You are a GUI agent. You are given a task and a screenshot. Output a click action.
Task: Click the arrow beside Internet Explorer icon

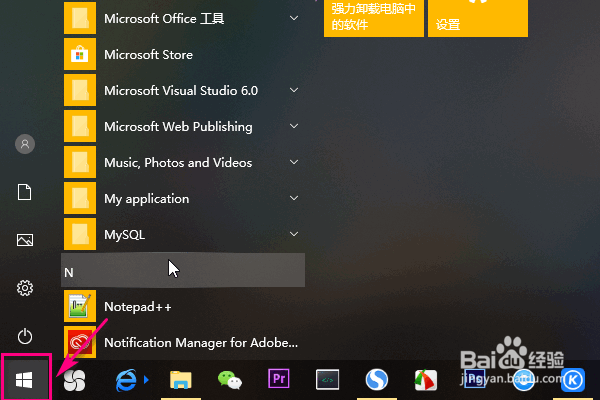(x=146, y=380)
